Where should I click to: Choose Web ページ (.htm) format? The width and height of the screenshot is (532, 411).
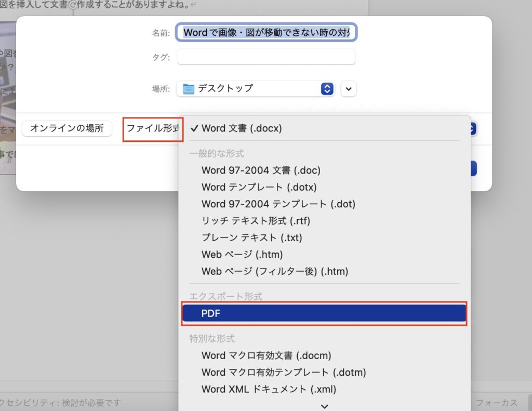(242, 255)
